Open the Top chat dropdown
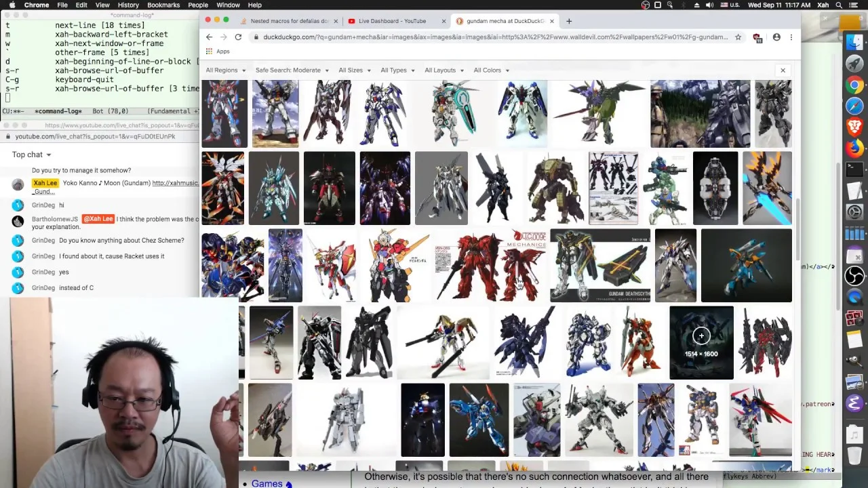The width and height of the screenshot is (868, 488). pos(31,155)
